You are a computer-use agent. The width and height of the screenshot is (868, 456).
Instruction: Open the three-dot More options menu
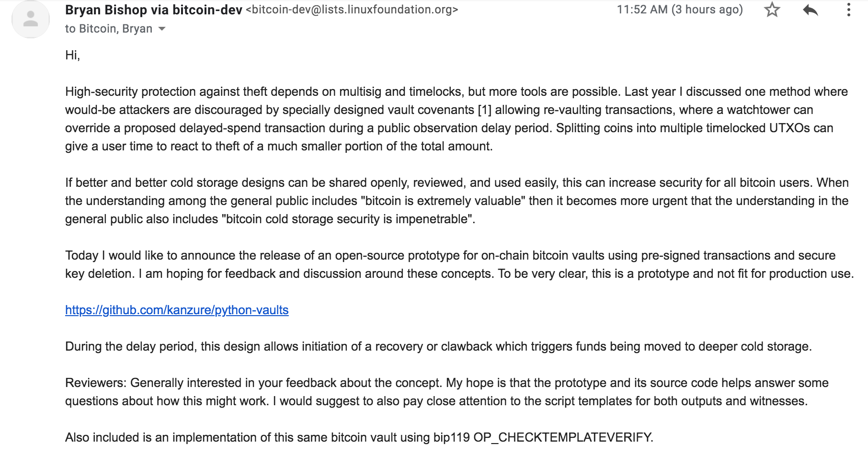(x=848, y=10)
